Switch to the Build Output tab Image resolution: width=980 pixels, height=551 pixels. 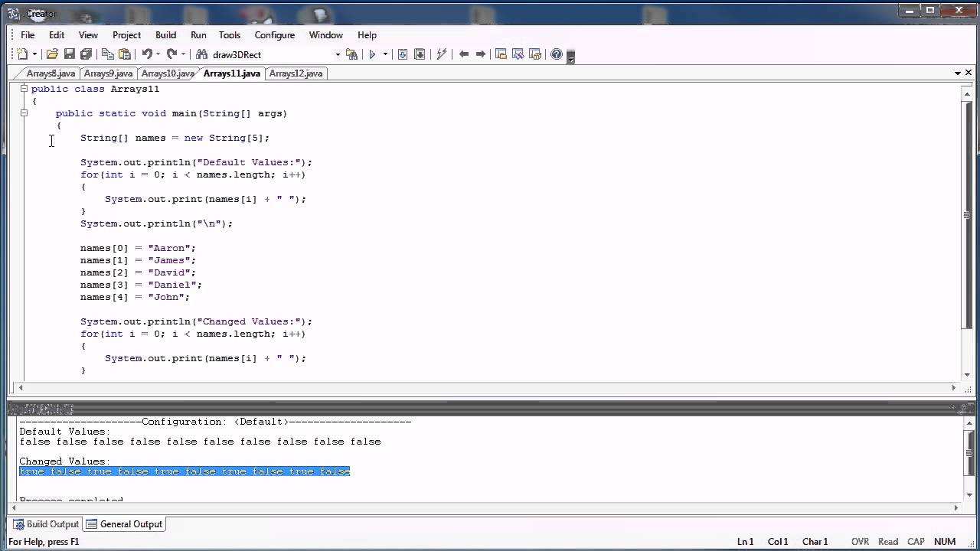(x=45, y=524)
